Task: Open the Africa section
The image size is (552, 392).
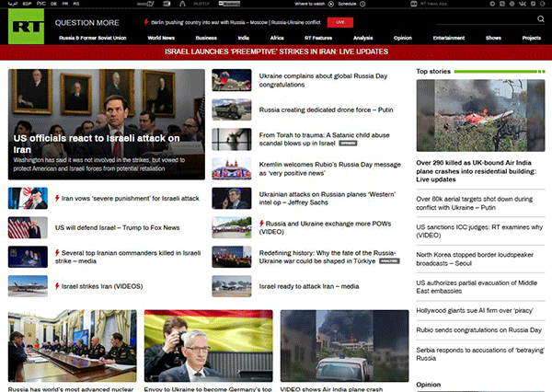Action: coord(277,38)
